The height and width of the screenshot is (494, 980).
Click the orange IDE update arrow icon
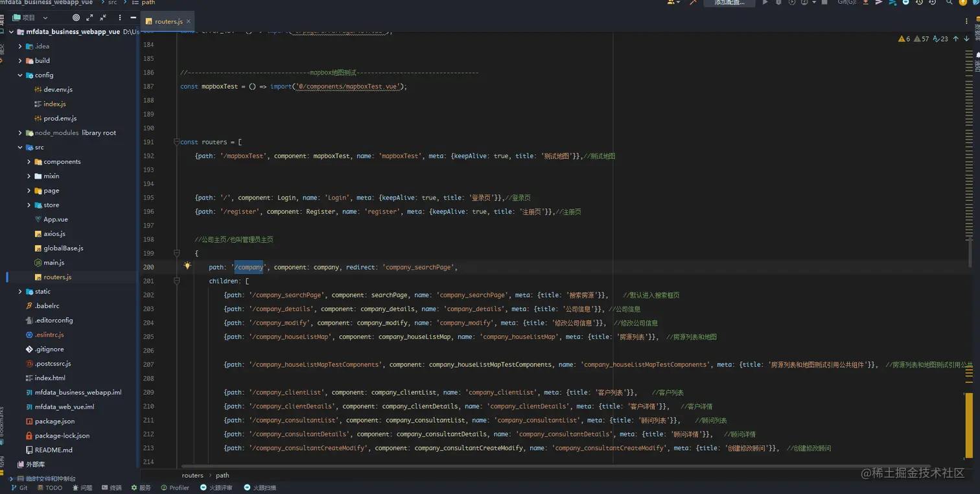point(962,3)
